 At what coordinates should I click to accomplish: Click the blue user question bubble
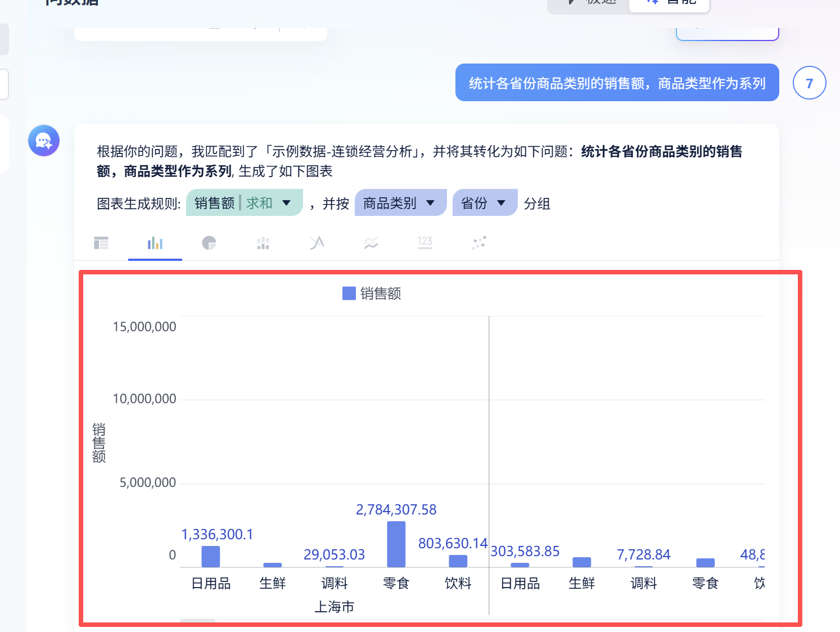point(617,83)
